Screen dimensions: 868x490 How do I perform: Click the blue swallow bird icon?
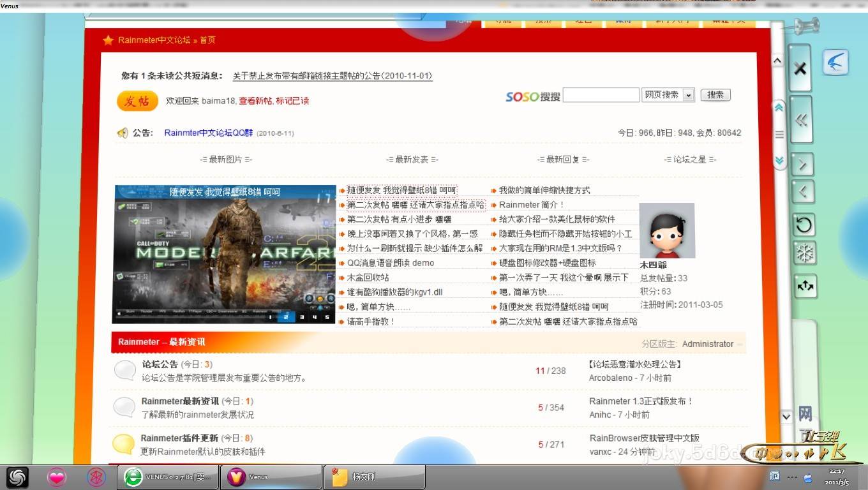tap(835, 62)
